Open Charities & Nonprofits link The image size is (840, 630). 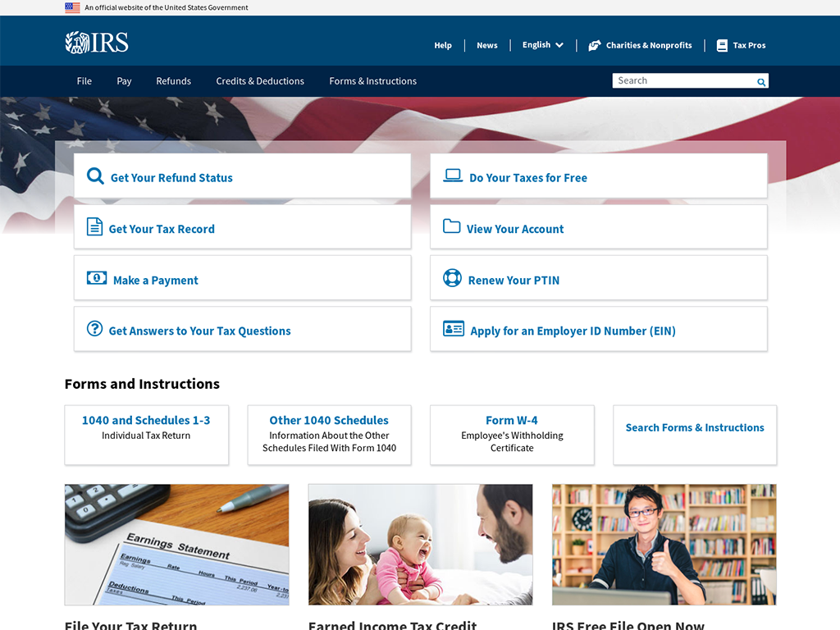tap(641, 45)
